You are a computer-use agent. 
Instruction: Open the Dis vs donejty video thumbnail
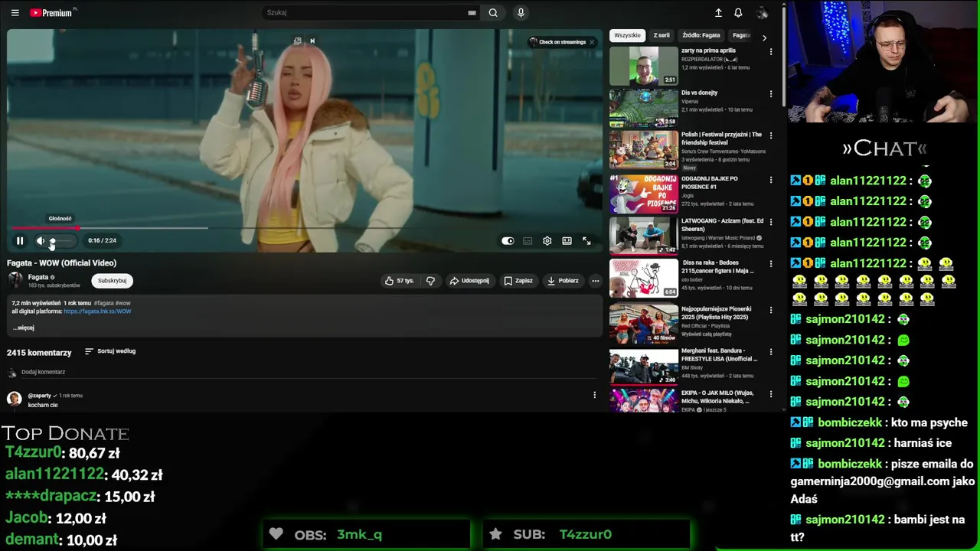point(644,108)
